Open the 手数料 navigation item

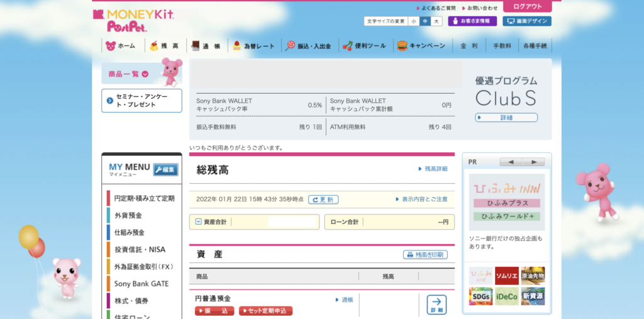pos(502,46)
